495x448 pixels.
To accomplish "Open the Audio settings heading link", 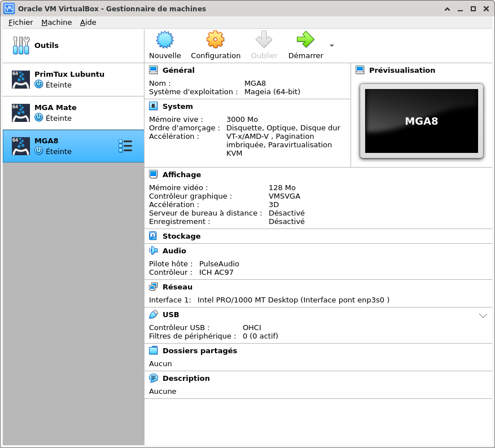I will tap(174, 251).
